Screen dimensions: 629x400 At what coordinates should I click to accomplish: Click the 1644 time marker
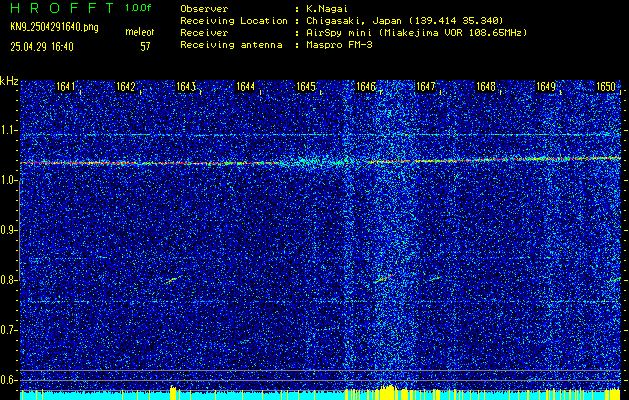tap(246, 87)
